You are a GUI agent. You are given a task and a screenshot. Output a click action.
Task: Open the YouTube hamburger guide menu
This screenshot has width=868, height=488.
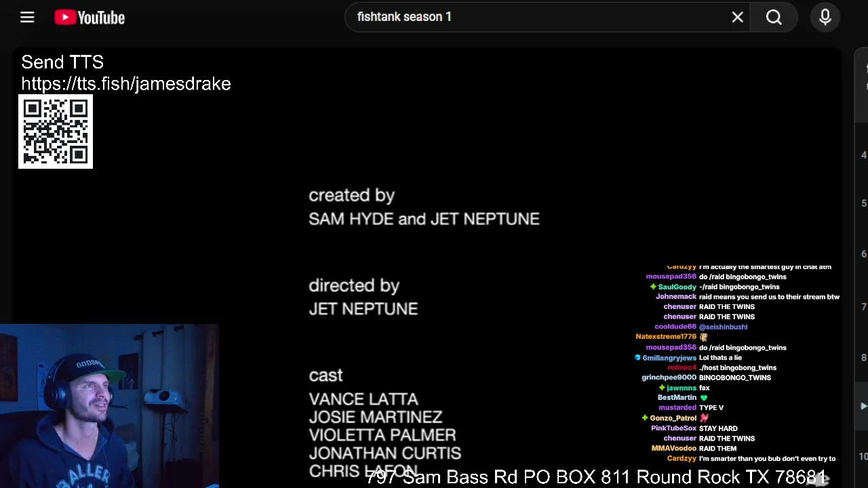point(27,18)
